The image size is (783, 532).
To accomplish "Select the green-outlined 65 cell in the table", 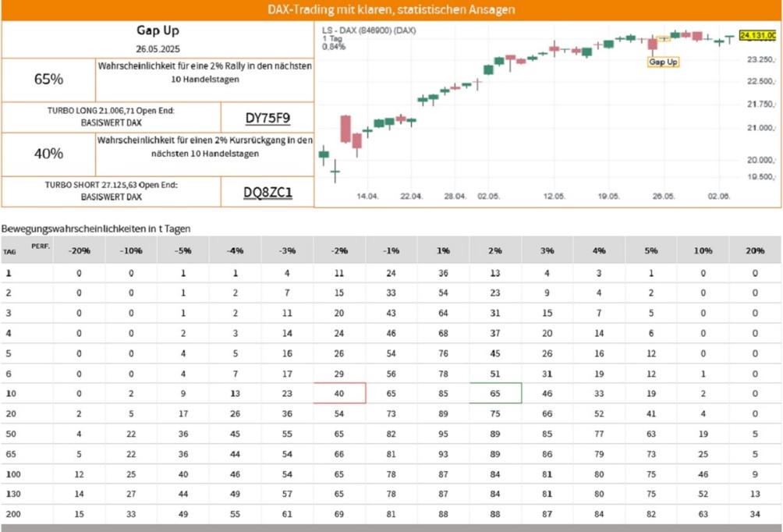I will pyautogui.click(x=495, y=393).
